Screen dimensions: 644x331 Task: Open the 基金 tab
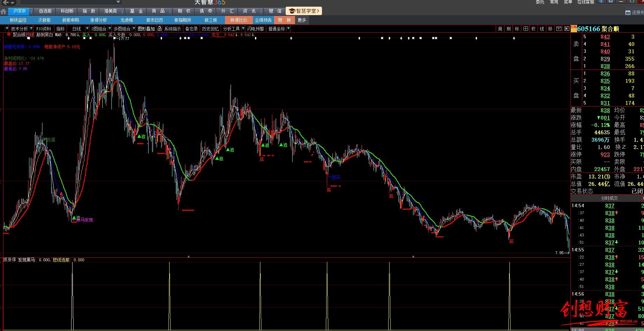[x=136, y=11]
